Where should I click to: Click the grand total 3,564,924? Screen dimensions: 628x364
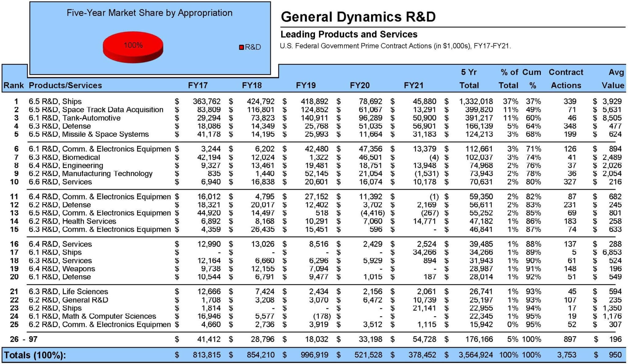476,355
